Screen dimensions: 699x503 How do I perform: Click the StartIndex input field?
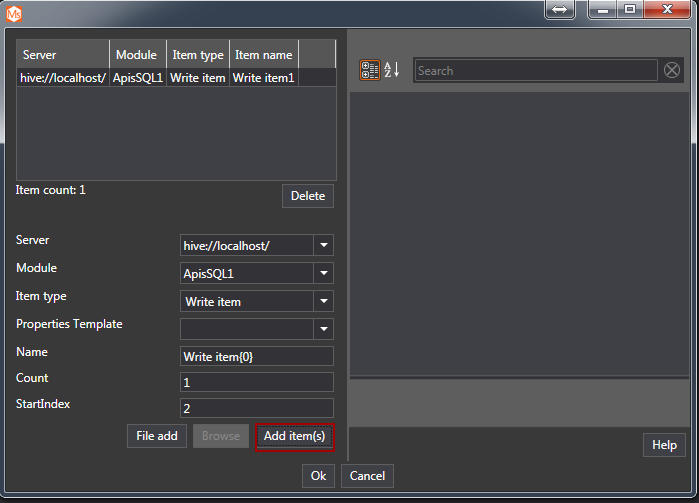(256, 408)
